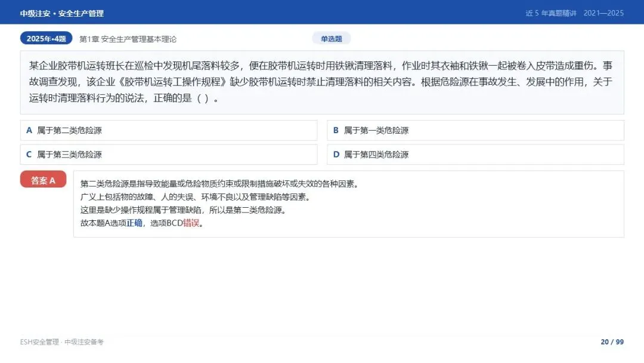Click the question stem starting 某企业胶带机运转班长
The height and width of the screenshot is (363, 644).
322,82
